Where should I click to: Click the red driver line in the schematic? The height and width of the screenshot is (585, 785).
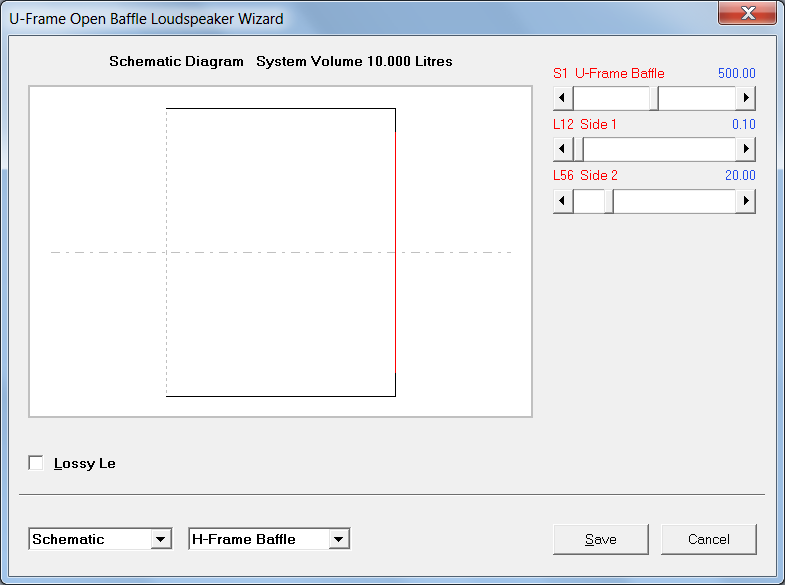(396, 252)
